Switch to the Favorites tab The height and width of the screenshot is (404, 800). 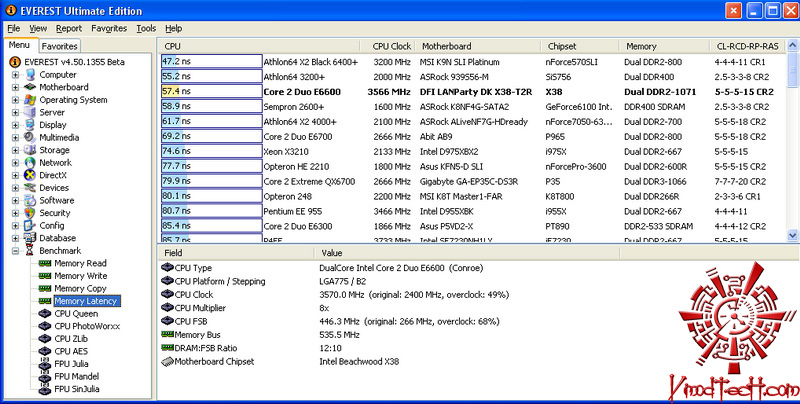coord(59,46)
